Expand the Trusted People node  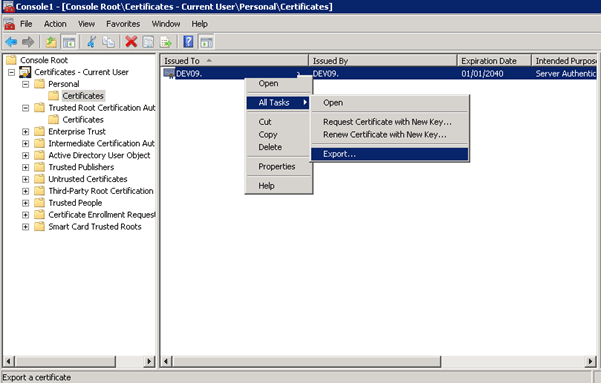pyautogui.click(x=25, y=203)
